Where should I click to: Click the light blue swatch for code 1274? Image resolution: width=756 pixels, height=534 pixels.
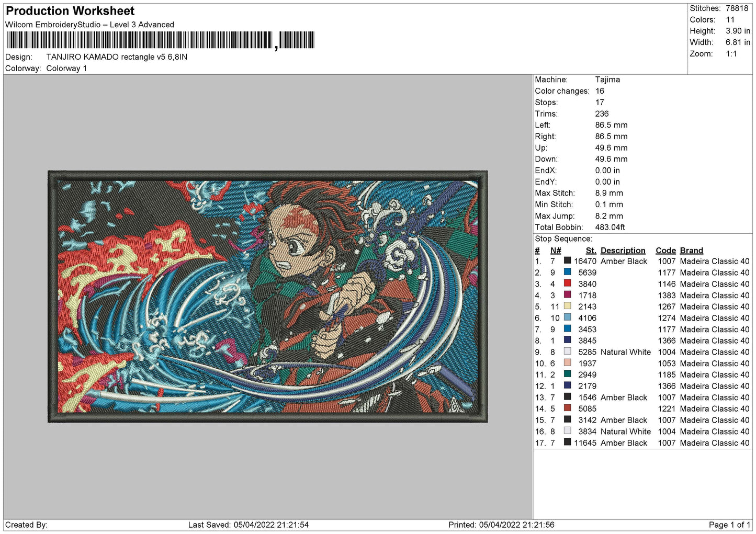567,317
